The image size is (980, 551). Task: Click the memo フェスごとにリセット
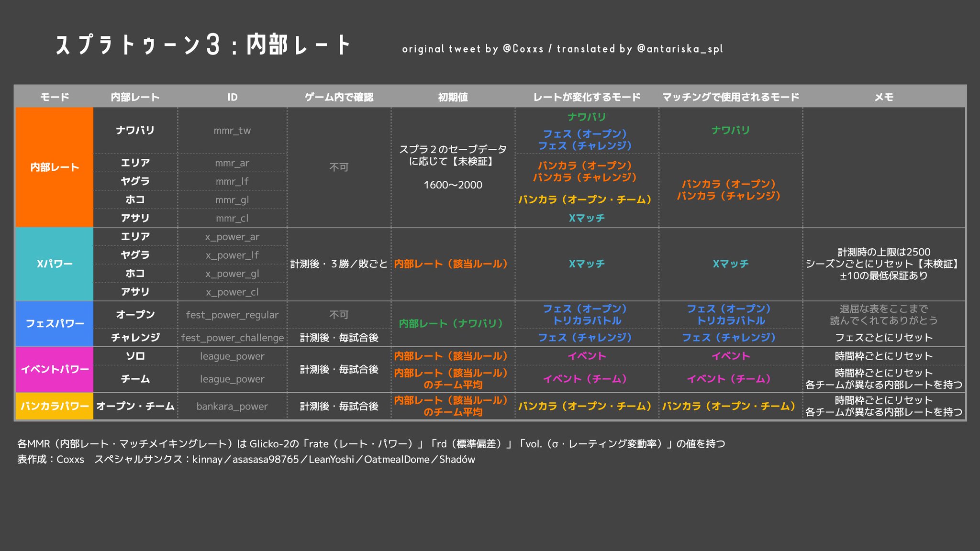tap(884, 338)
